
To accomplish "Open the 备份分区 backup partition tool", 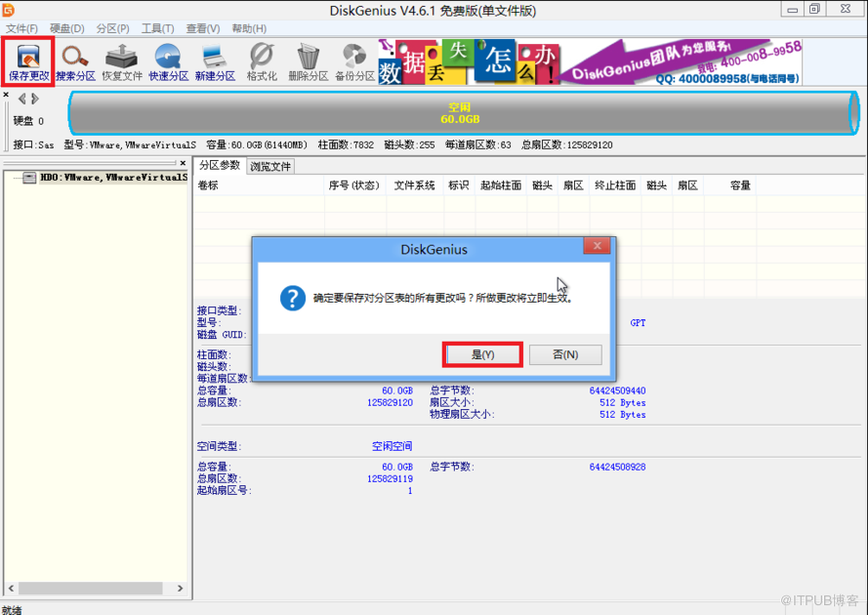I will point(354,62).
